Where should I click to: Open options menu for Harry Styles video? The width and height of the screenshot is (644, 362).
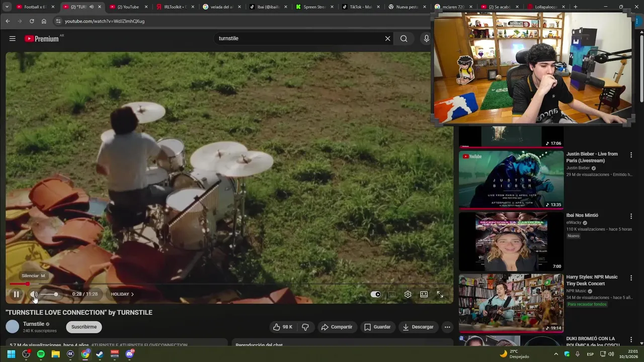click(x=631, y=278)
